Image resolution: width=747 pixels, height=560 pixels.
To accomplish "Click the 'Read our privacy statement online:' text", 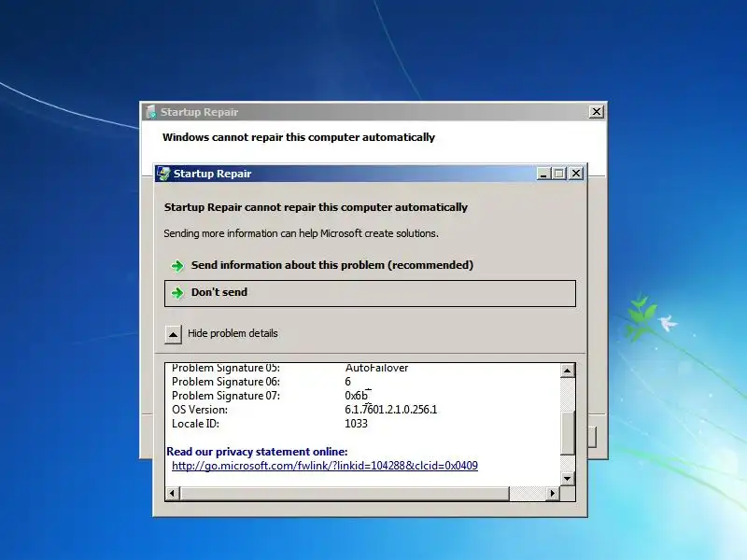I will coord(258,452).
